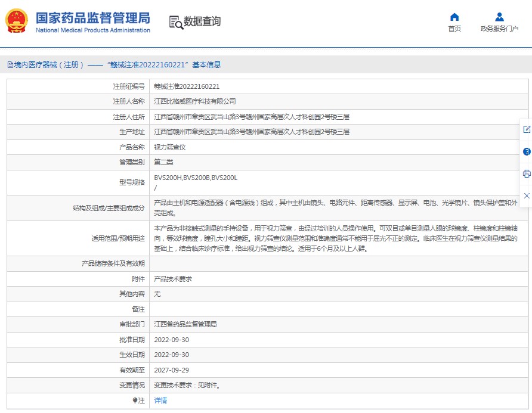532x413 pixels.
Task: Click registration number 赣械注准20222160221 value cell
Action: point(187,86)
